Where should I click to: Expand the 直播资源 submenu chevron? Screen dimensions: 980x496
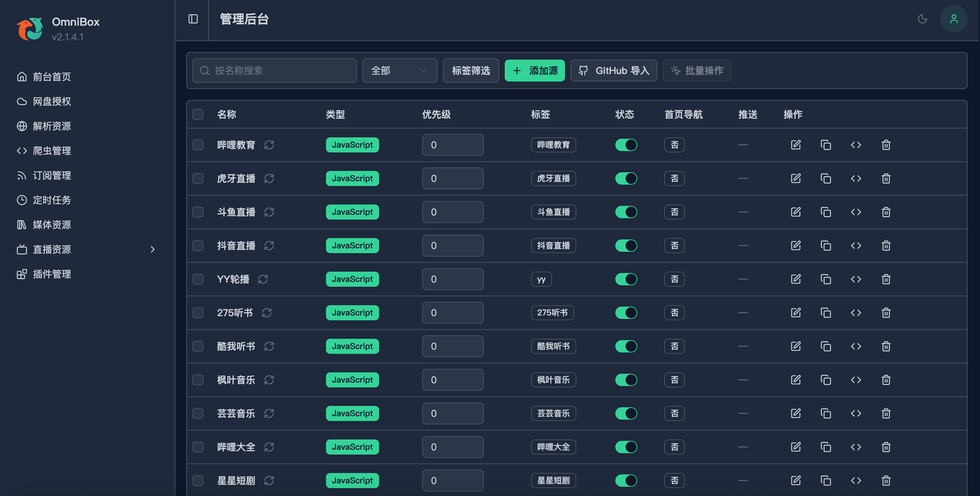click(x=153, y=249)
